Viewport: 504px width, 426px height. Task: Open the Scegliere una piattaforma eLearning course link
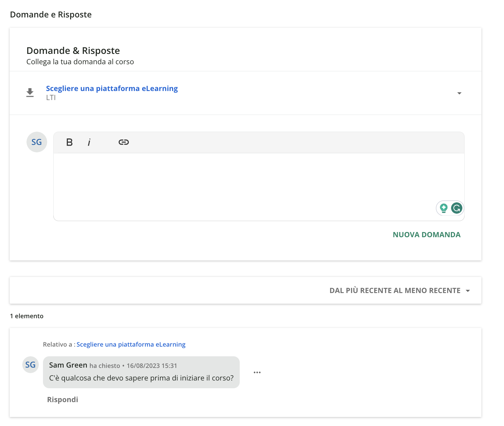(x=112, y=88)
